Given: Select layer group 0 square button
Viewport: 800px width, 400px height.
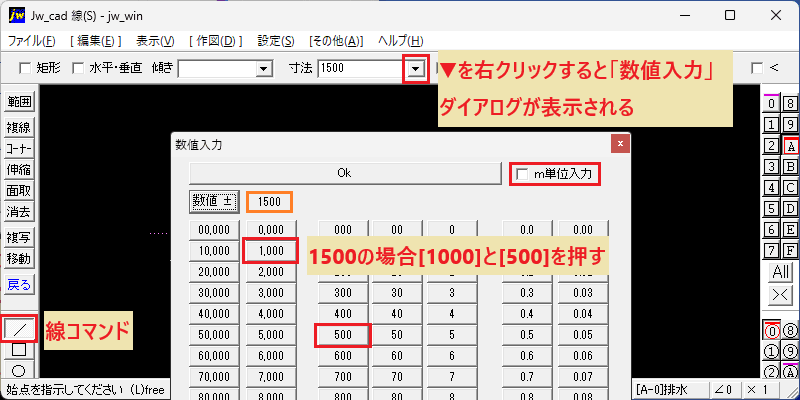Looking at the screenshot, I should tap(772, 104).
